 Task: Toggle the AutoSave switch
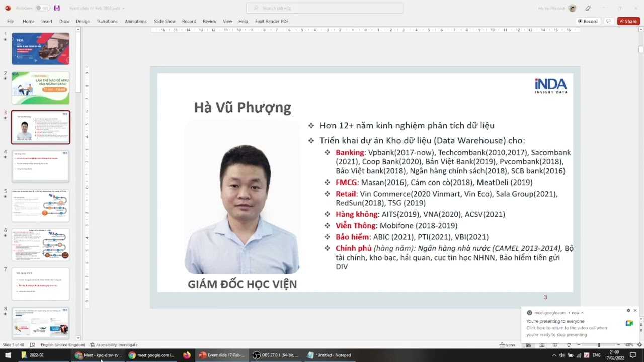[x=42, y=8]
